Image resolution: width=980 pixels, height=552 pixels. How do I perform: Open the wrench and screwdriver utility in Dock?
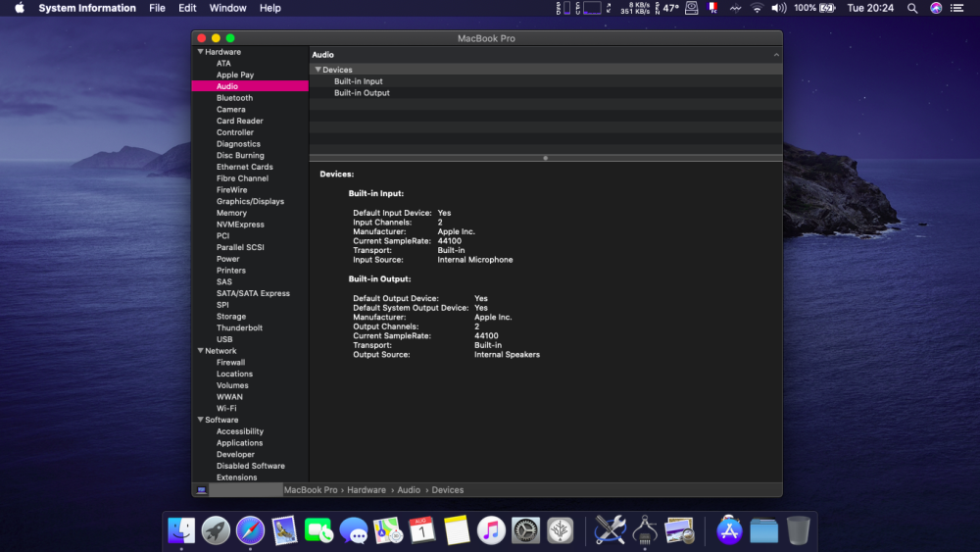click(610, 530)
